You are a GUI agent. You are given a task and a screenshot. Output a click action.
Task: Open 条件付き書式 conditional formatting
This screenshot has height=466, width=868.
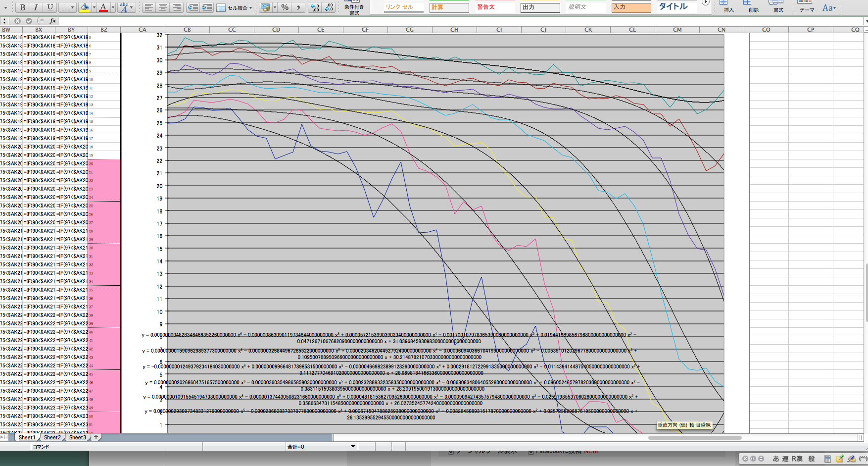click(354, 7)
